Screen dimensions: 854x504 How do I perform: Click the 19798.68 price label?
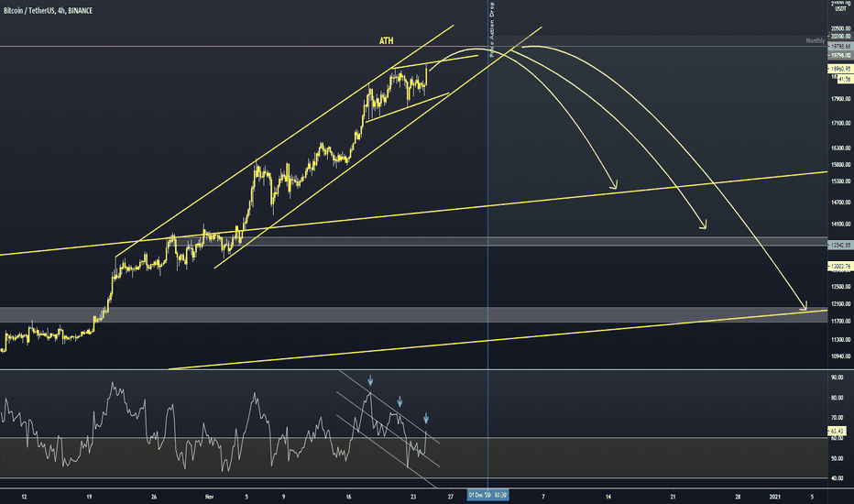click(839, 47)
